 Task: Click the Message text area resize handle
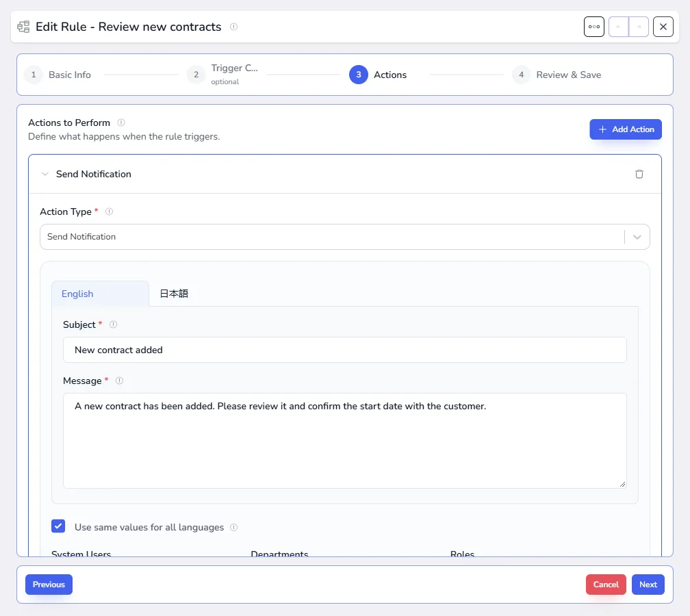622,484
